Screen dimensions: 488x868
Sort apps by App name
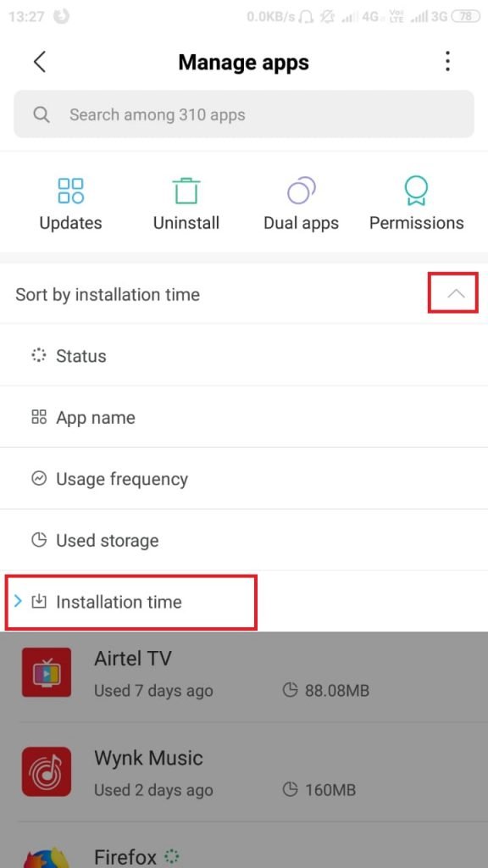(x=244, y=417)
